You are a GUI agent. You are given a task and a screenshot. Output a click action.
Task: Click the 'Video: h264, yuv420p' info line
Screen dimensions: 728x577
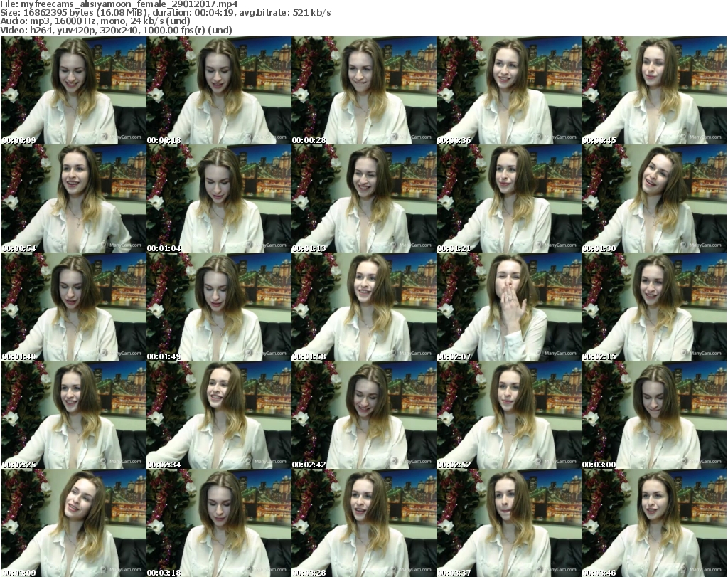[x=116, y=30]
